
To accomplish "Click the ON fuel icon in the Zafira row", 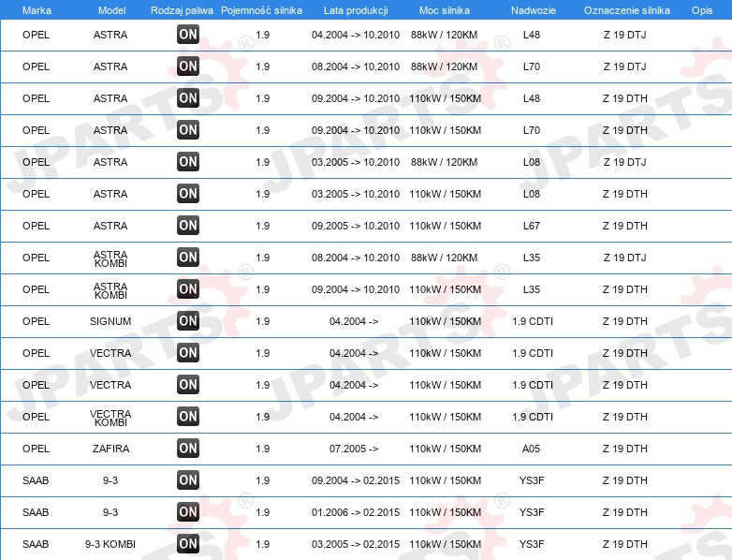I will click(188, 448).
